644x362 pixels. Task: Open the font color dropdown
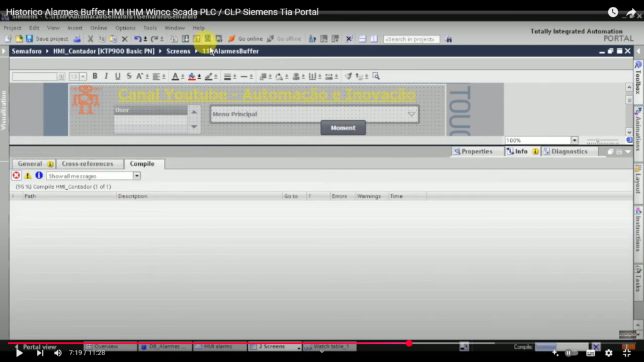pos(183,77)
